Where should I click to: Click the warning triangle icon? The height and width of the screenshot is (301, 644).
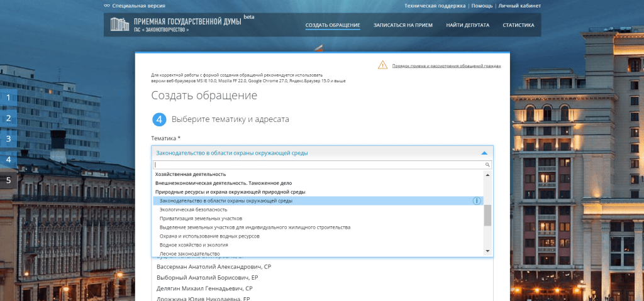tap(383, 65)
